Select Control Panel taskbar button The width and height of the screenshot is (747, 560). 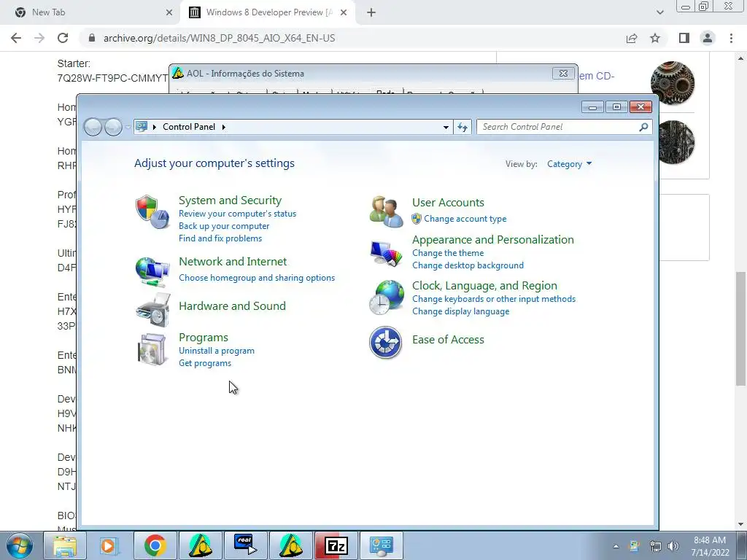(x=381, y=545)
